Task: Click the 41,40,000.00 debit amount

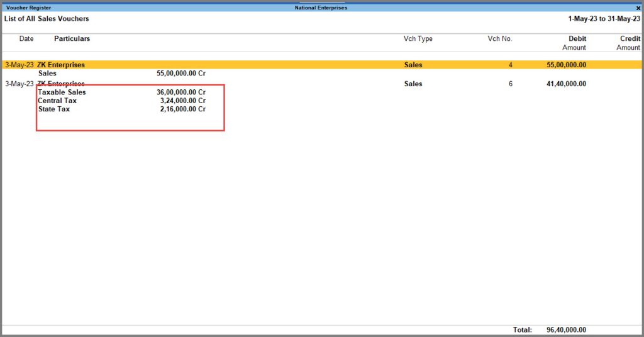Action: coord(567,84)
